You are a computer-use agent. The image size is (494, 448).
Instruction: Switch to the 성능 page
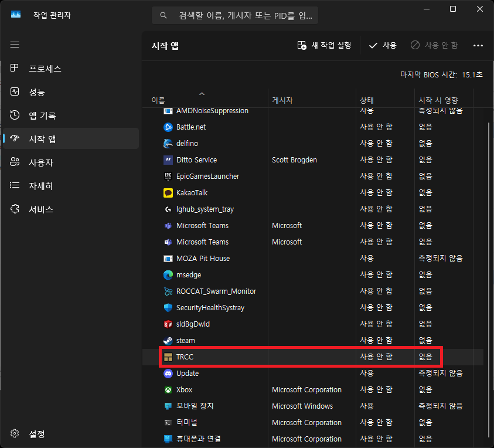click(x=71, y=92)
